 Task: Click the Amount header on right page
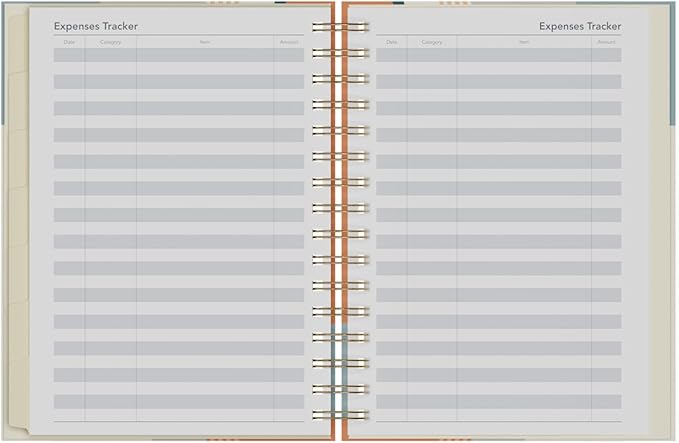[606, 43]
